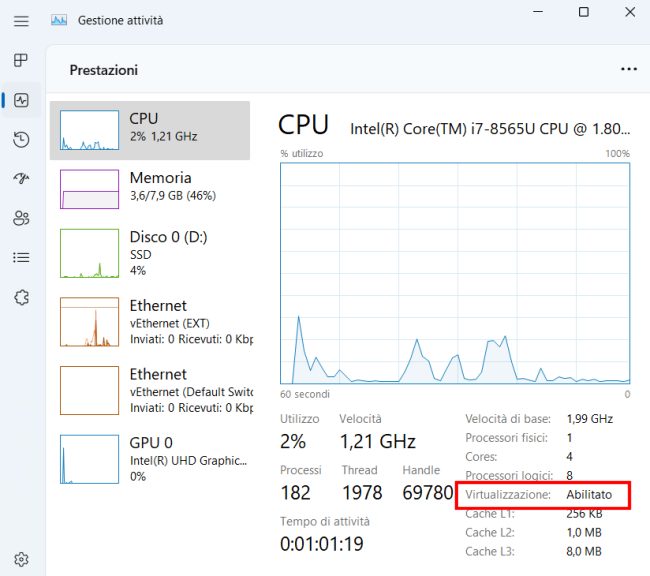The width and height of the screenshot is (650, 576).
Task: Open the Users sidebar icon
Action: point(21,218)
